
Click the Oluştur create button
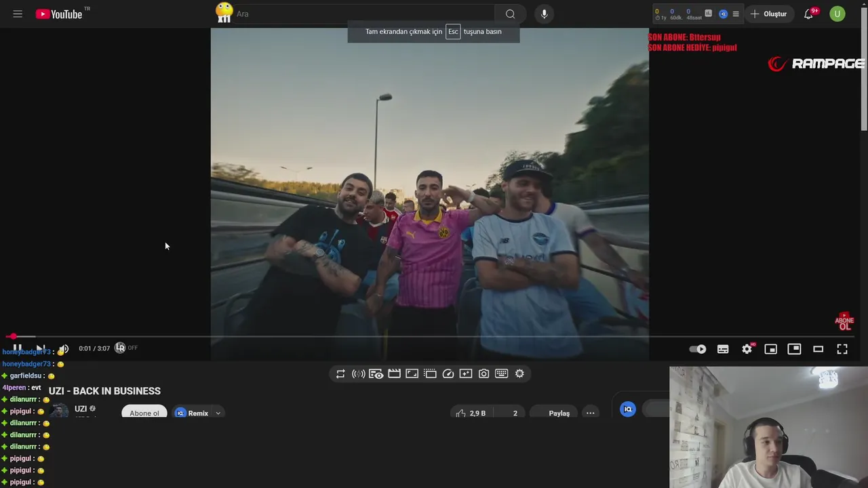(769, 14)
